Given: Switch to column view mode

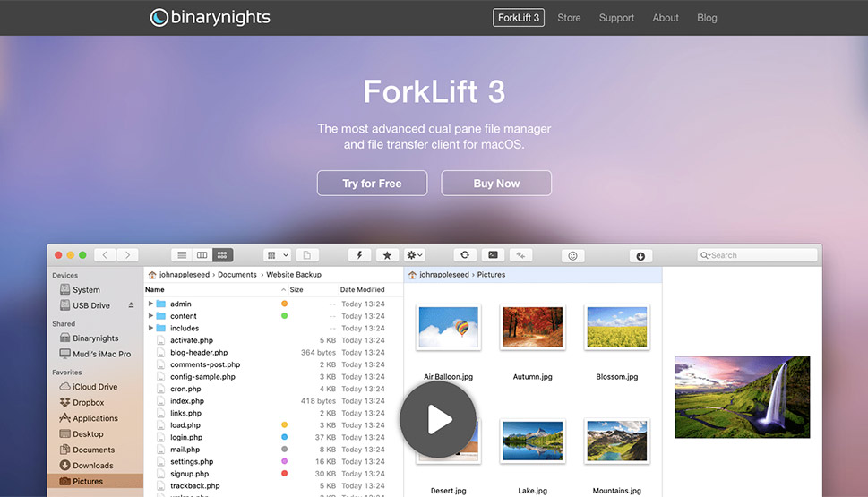Looking at the screenshot, I should [x=202, y=254].
